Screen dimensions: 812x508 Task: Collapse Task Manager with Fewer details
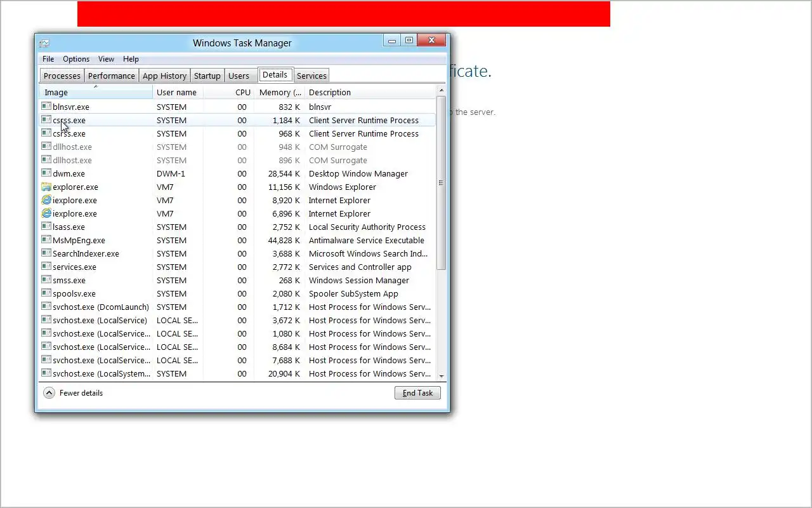[73, 393]
